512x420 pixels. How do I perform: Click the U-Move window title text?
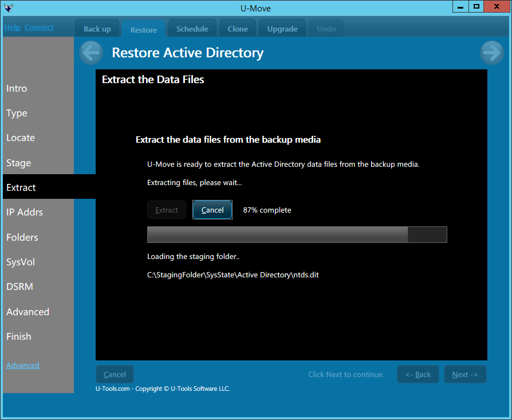click(255, 8)
